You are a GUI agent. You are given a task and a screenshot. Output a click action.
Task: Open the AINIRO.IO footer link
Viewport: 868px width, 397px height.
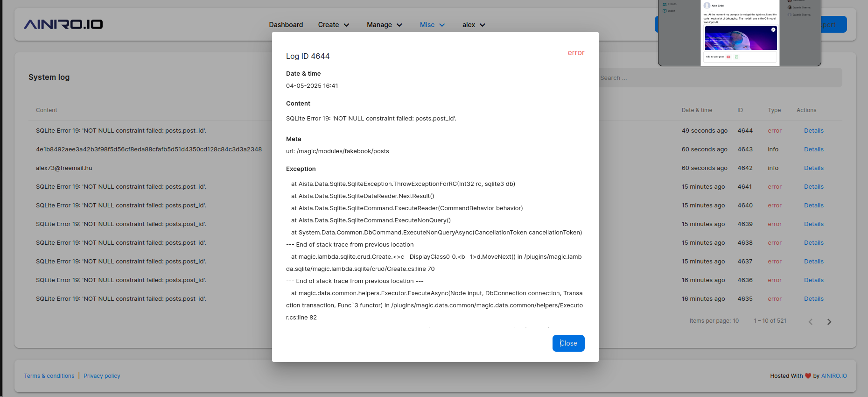(834, 376)
